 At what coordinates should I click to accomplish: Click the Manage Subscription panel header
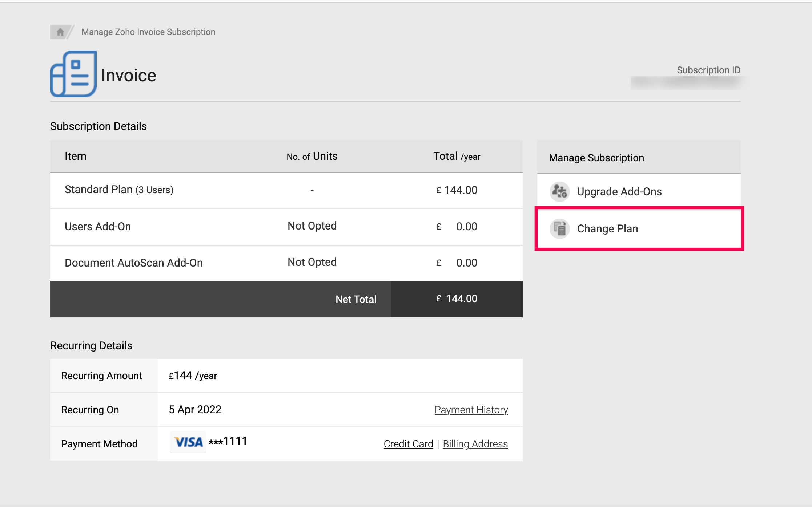(596, 158)
